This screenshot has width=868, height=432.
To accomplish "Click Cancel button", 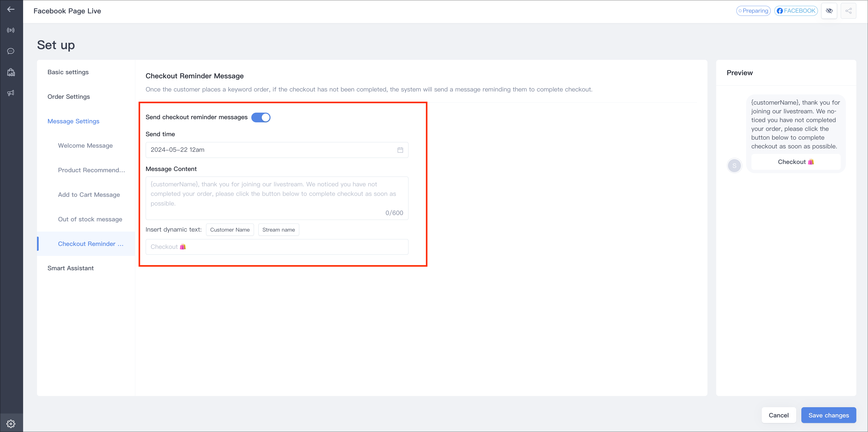I will [779, 415].
